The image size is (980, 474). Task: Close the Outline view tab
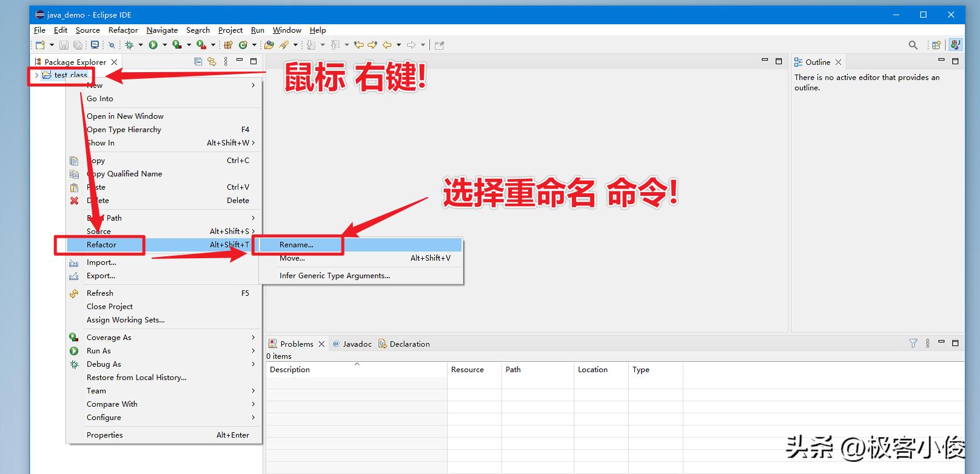click(838, 62)
